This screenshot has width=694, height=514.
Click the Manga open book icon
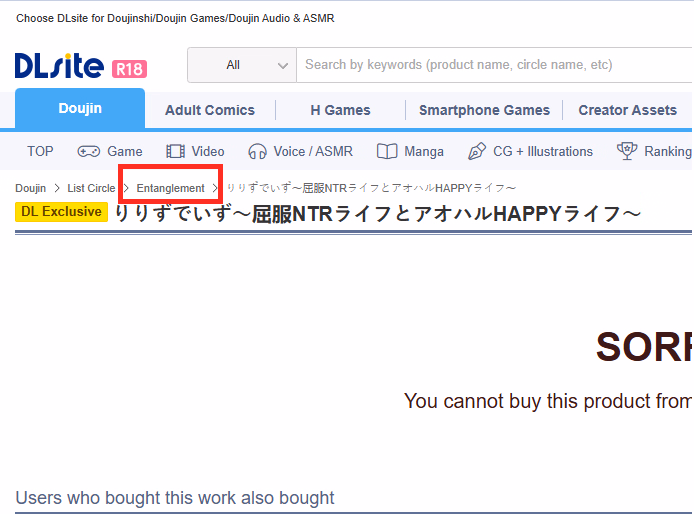(387, 151)
